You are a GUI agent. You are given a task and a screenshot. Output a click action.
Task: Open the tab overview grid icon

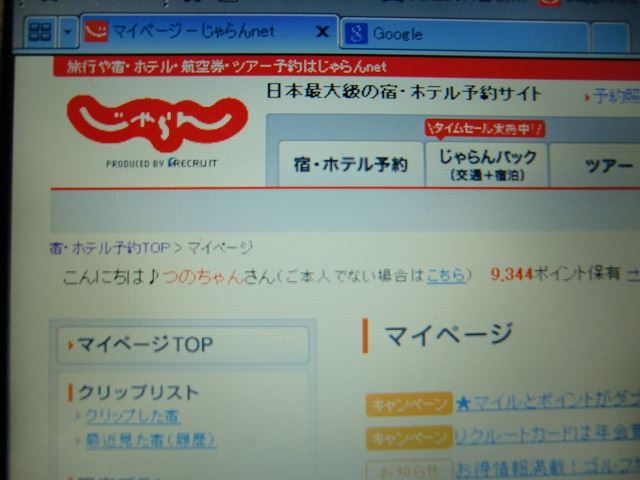tap(40, 32)
